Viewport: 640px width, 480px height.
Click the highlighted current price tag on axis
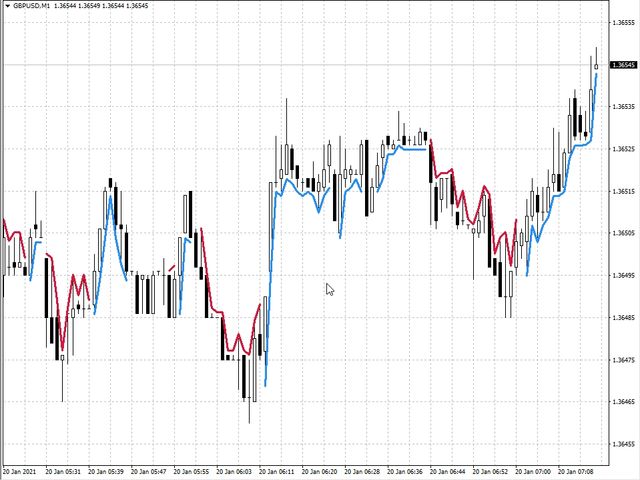623,65
